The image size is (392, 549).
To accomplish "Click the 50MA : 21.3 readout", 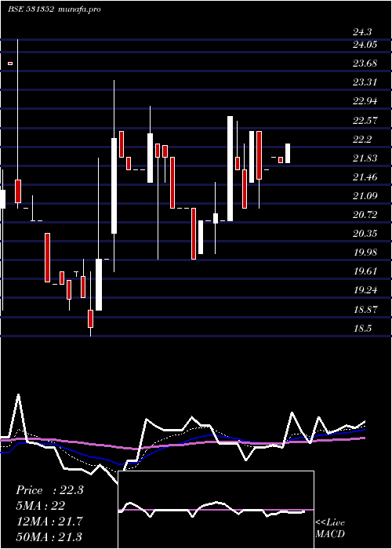I will tap(49, 536).
